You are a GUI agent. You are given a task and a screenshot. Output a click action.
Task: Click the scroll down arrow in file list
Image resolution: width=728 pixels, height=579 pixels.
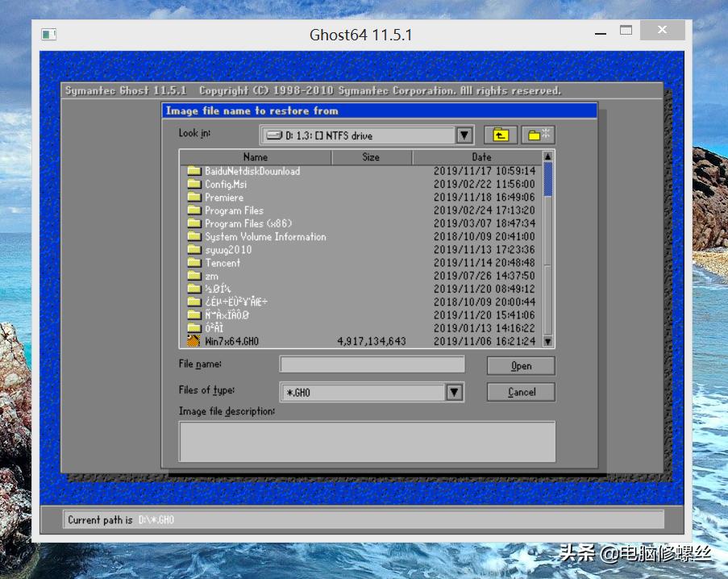[x=548, y=341]
